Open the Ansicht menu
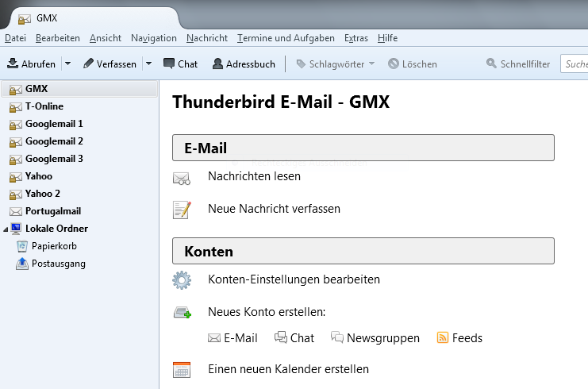Viewport: 588px width, 389px height. tap(106, 38)
